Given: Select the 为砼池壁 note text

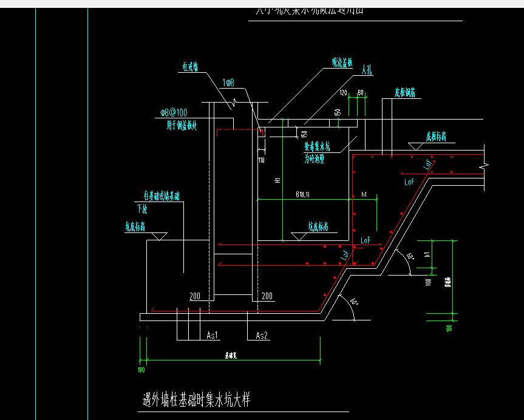Looking at the screenshot, I should 314,158.
